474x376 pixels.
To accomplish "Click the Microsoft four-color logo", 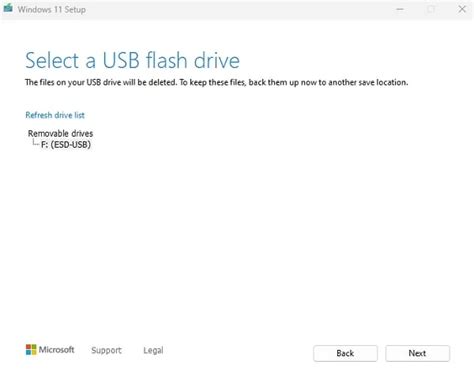I will click(x=31, y=350).
